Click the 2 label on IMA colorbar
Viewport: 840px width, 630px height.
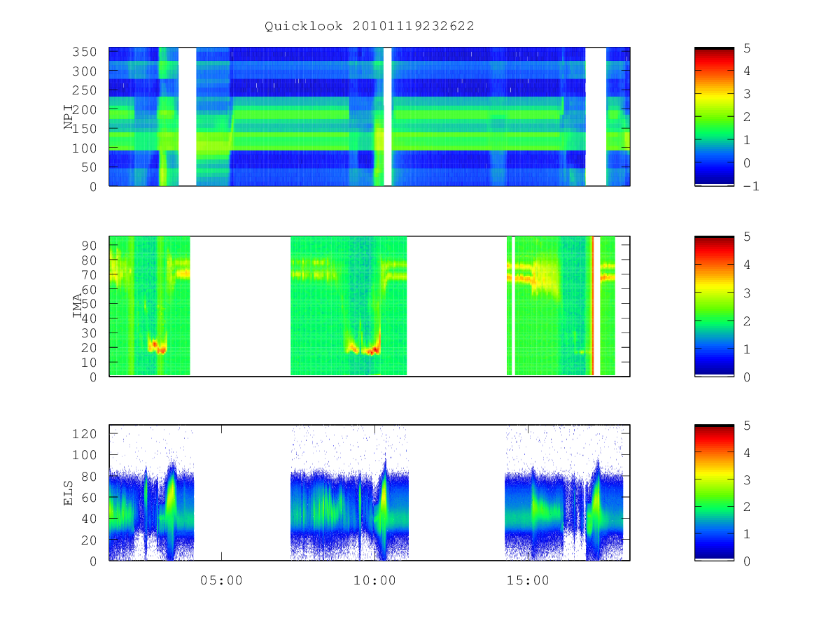point(747,321)
